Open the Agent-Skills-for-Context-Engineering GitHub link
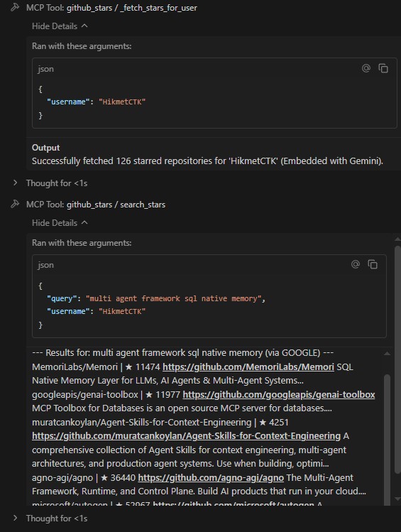Image resolution: width=401 pixels, height=532 pixels. point(186,436)
